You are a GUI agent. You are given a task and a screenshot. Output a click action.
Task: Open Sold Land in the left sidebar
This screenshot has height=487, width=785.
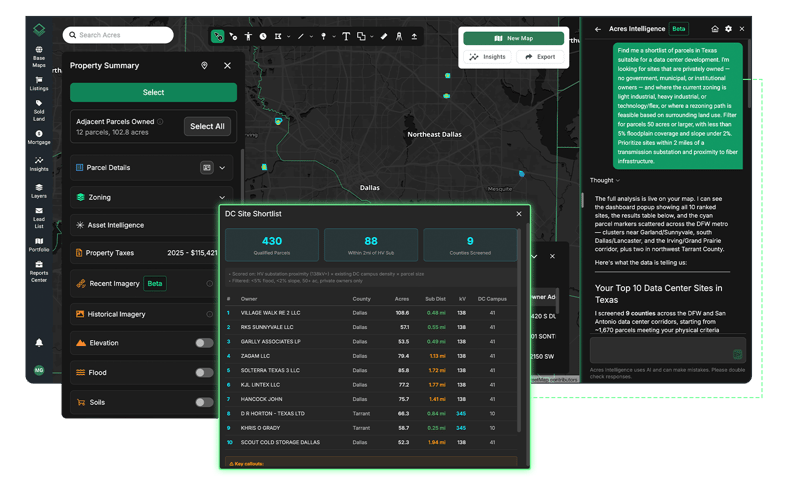(x=39, y=110)
